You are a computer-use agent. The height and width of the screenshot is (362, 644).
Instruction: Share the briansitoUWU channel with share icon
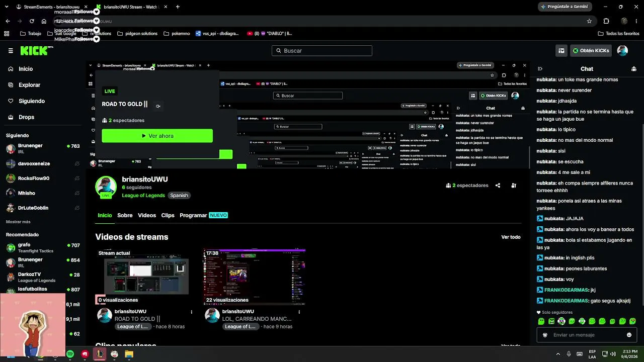(498, 186)
